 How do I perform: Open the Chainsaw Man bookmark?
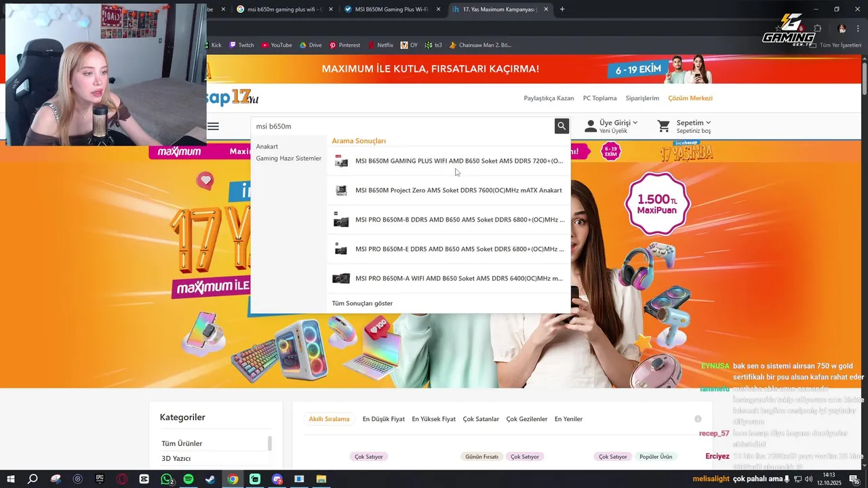point(480,45)
